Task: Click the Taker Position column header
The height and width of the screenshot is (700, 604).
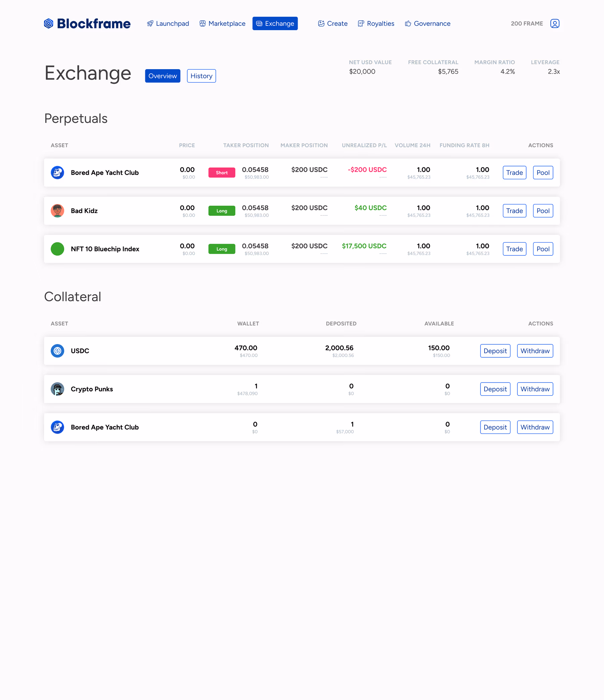Action: coord(246,145)
